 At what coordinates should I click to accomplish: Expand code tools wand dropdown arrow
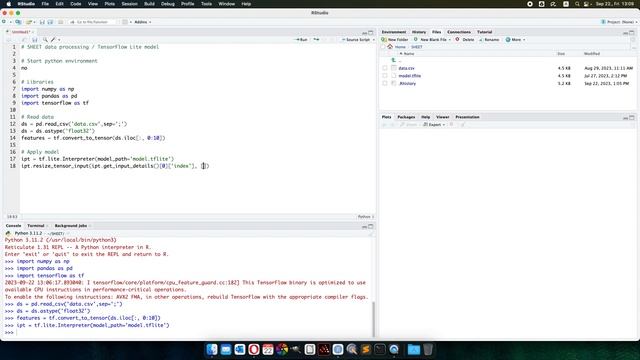[x=59, y=40]
